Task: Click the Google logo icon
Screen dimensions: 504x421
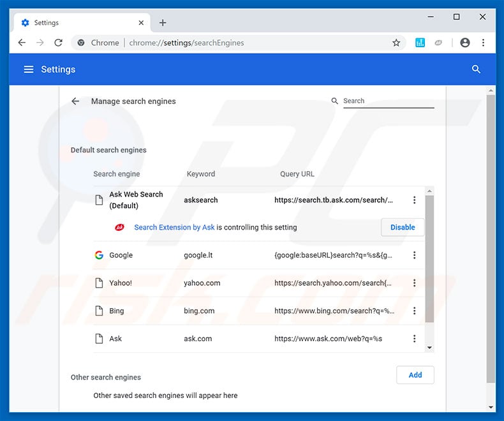Action: click(x=99, y=255)
